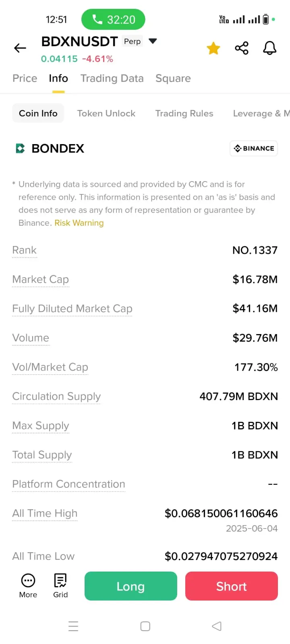
Task: Select the Token Unlock sub-tab
Action: pyautogui.click(x=106, y=114)
